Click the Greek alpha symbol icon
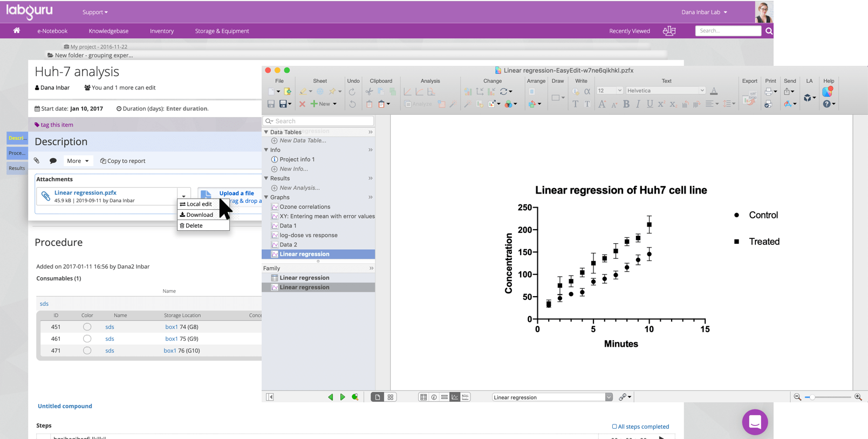 [587, 92]
